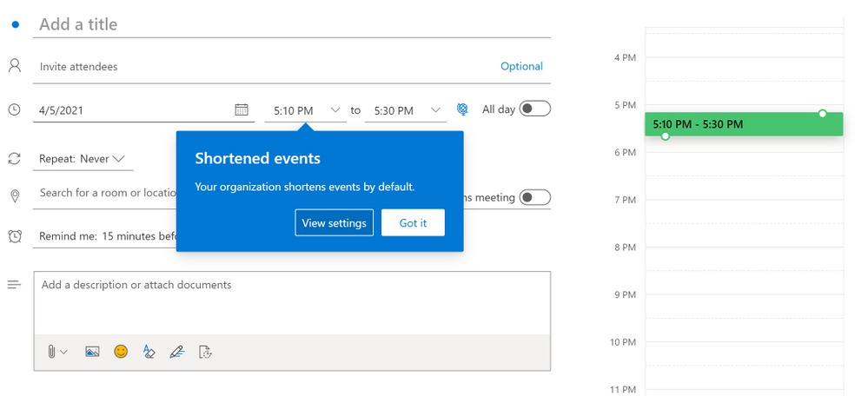Toggle the All day switch
The width and height of the screenshot is (868, 396).
point(534,109)
